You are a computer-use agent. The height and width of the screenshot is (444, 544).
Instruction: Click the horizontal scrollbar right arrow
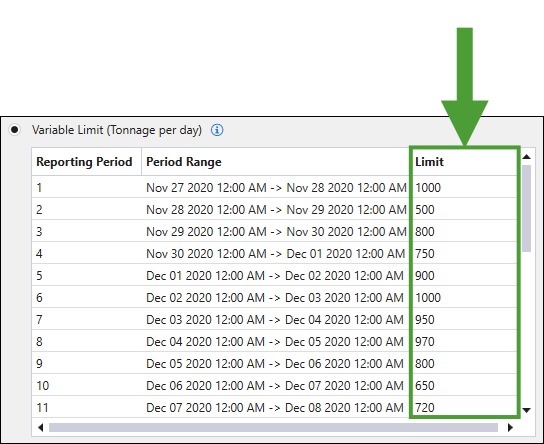coord(510,427)
